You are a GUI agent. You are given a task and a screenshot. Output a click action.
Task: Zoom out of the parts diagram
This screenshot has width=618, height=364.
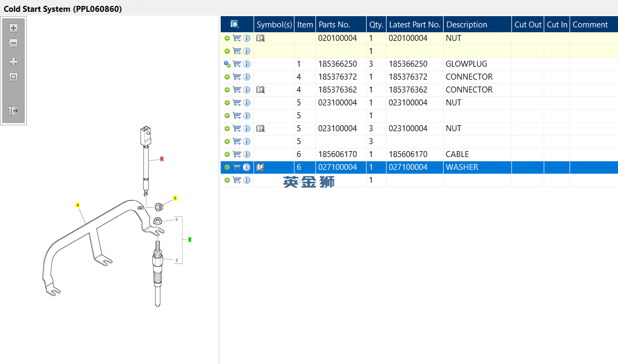coord(13,43)
